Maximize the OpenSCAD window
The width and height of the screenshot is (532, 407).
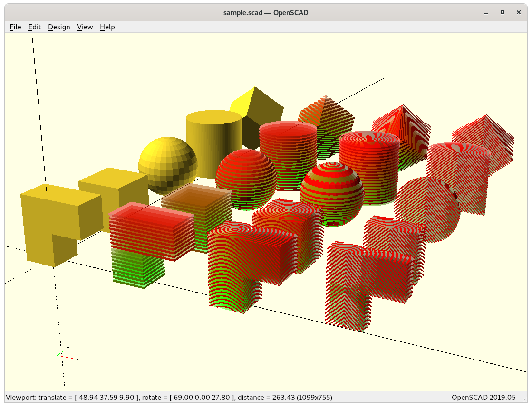click(x=503, y=13)
